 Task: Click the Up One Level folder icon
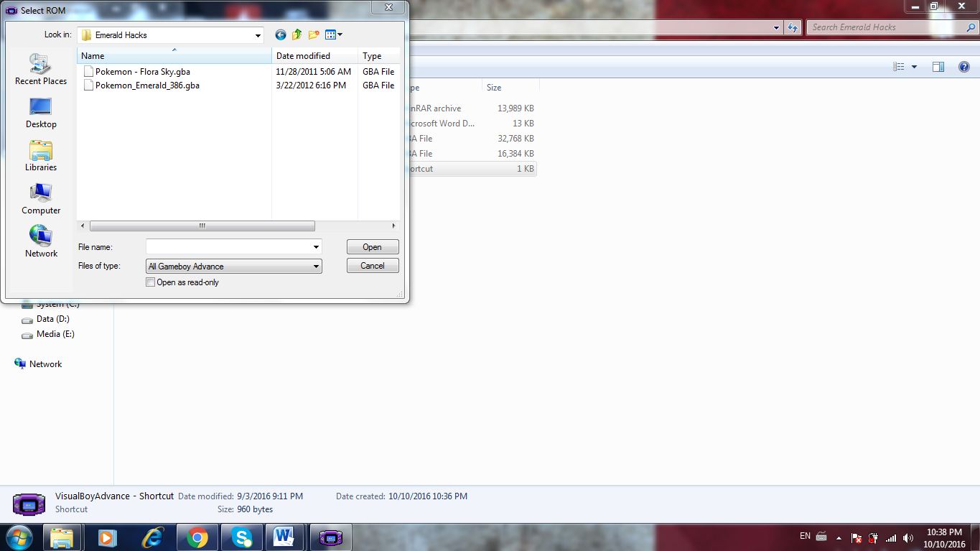pyautogui.click(x=297, y=34)
